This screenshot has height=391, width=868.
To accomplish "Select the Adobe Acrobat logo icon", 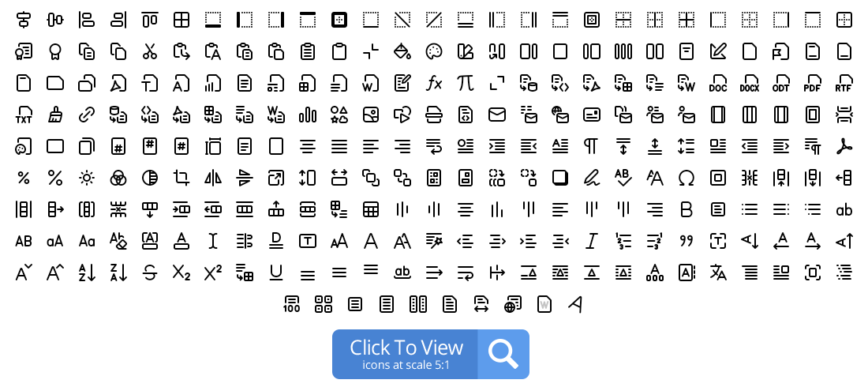I will [x=844, y=146].
